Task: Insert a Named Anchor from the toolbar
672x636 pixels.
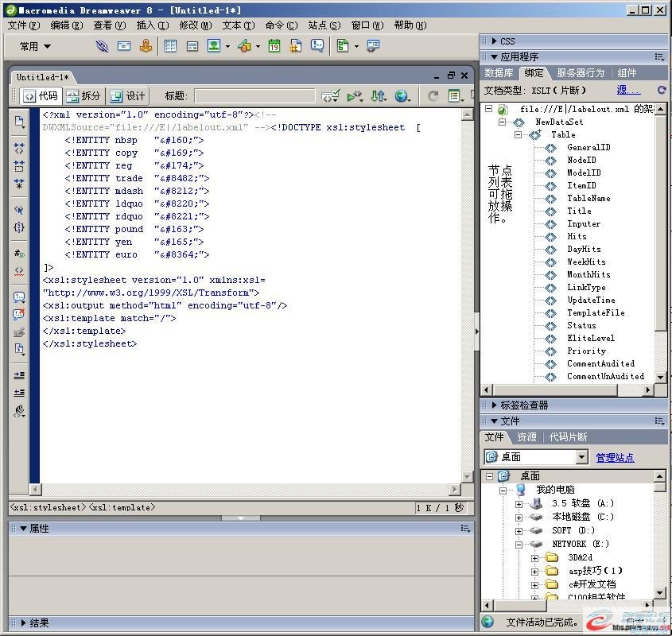Action: pos(146,46)
